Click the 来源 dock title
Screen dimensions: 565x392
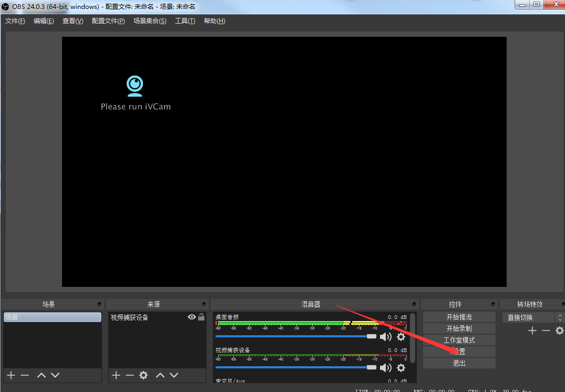point(153,304)
